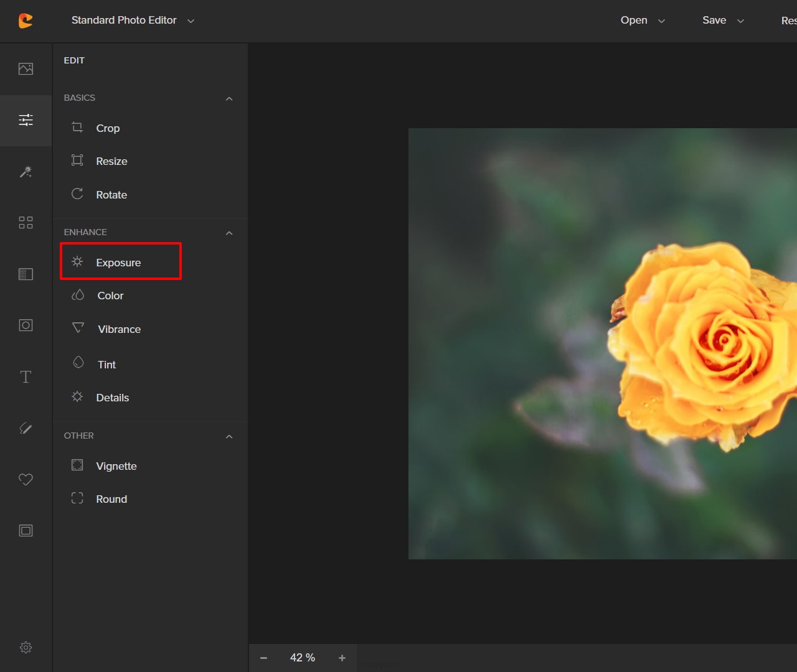Click the Frames icon in sidebar
The image size is (797, 672).
[x=26, y=530]
